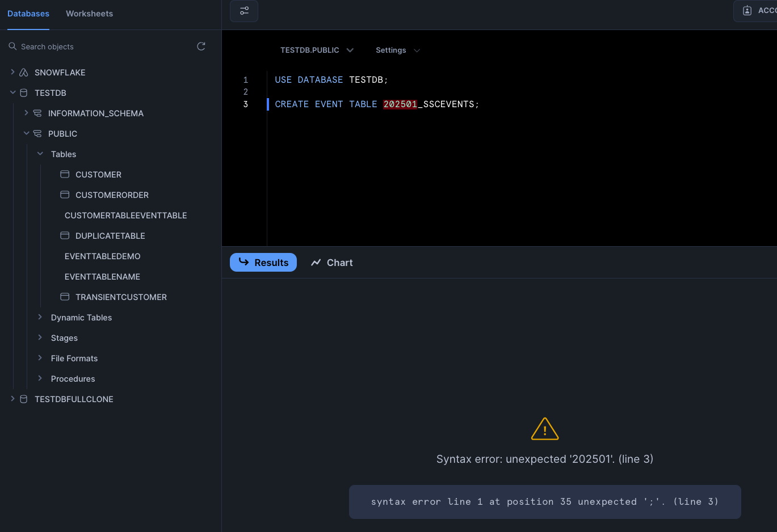The height and width of the screenshot is (532, 777).
Task: Switch to the Worksheets tab
Action: click(89, 14)
